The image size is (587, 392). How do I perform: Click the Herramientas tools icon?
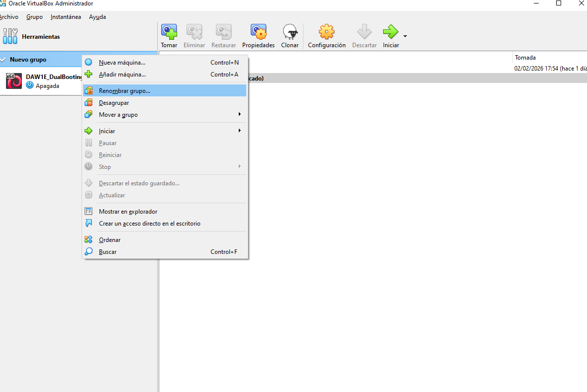10,36
